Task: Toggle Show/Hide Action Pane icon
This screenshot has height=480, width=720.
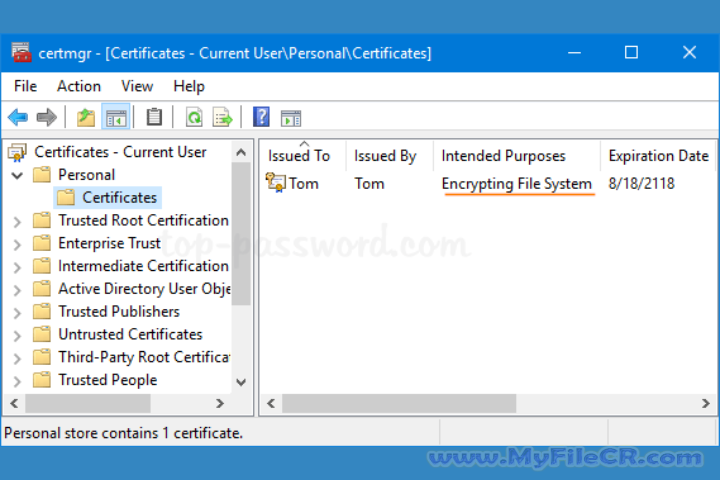Action: pyautogui.click(x=291, y=118)
